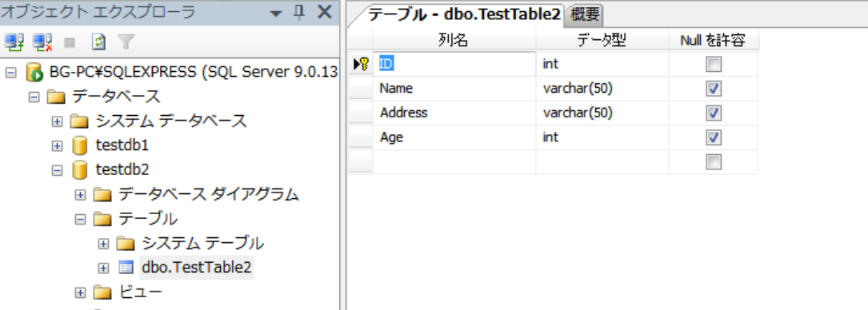Uncheck Allow Nulls for Address column
The height and width of the screenshot is (310, 868).
coord(714,113)
